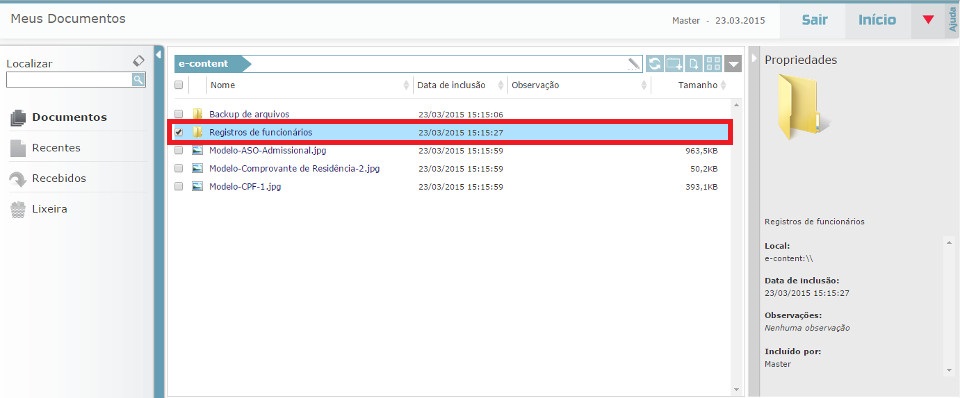Screen dimensions: 960x398
Task: Open the Modelo-CPF-1.jpg file
Action: pos(245,187)
